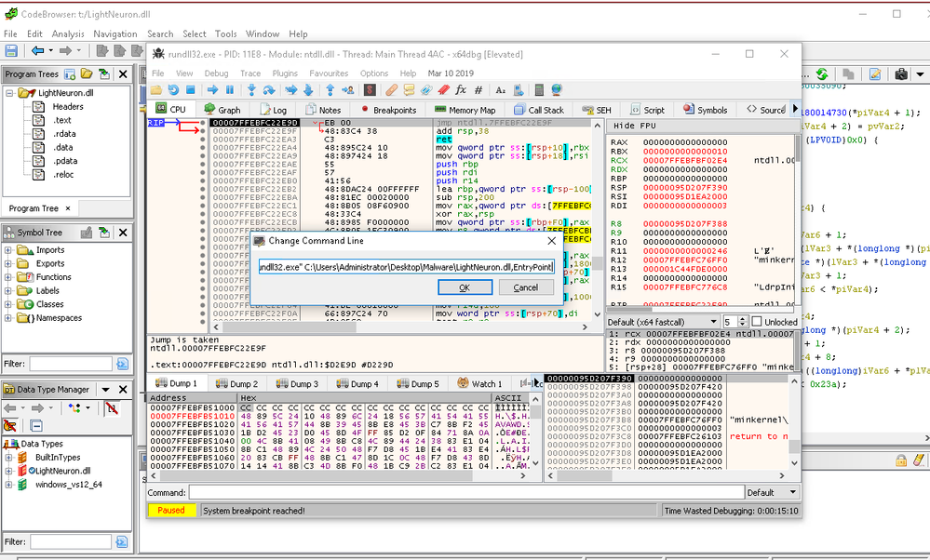Click Ghidra navigate back arrow
This screenshot has width=930, height=560.
coord(37,51)
